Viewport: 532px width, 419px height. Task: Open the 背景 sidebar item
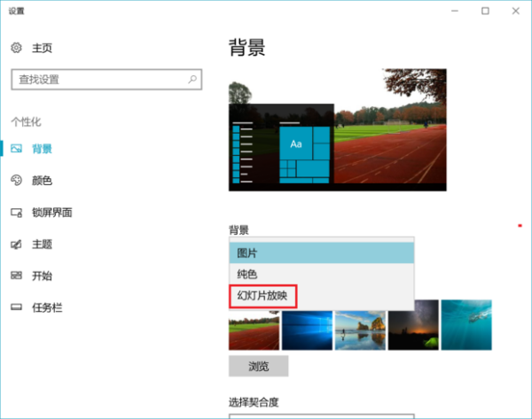coord(42,149)
